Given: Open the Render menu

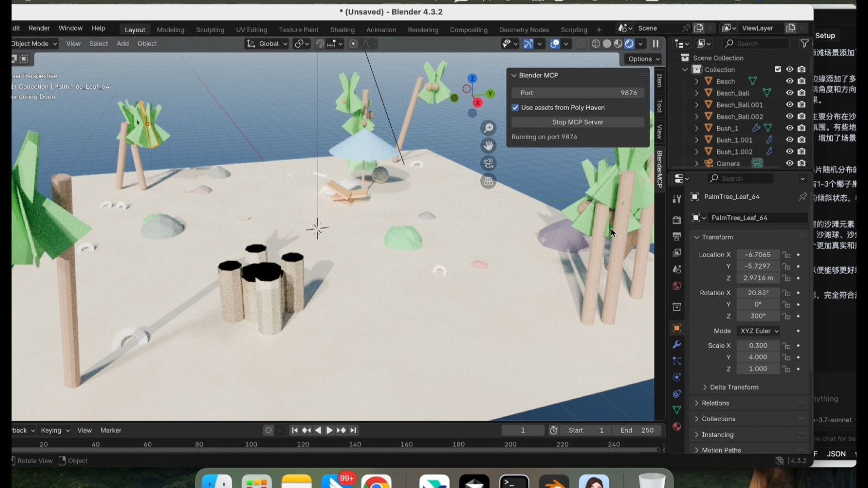Looking at the screenshot, I should [39, 28].
